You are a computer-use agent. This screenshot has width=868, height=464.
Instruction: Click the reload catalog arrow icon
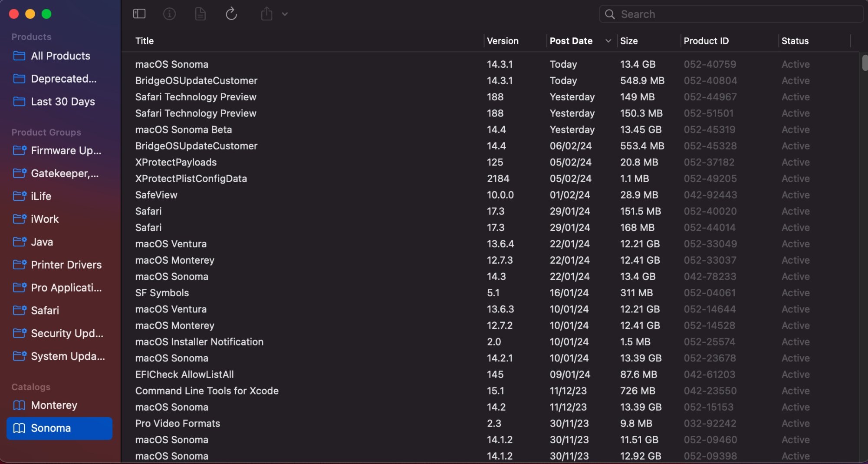click(x=231, y=14)
